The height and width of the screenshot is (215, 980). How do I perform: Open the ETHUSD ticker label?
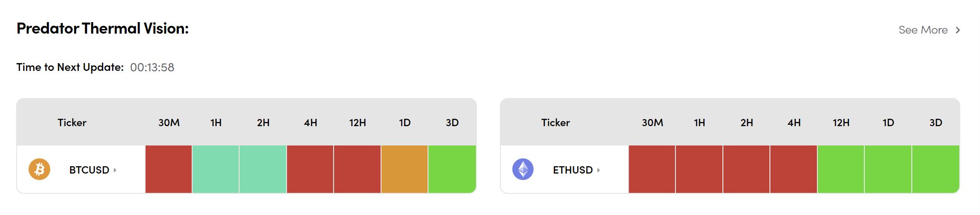tap(573, 170)
